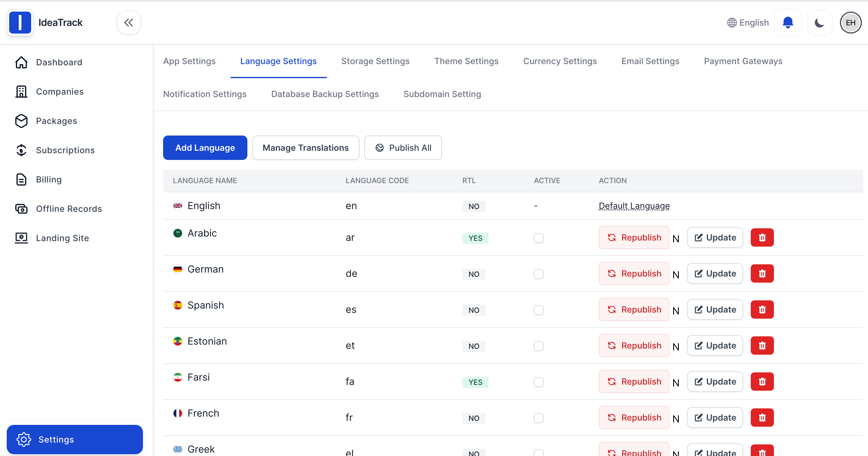Click the notification bell icon
Viewport: 868px width, 456px height.
pyautogui.click(x=787, y=23)
